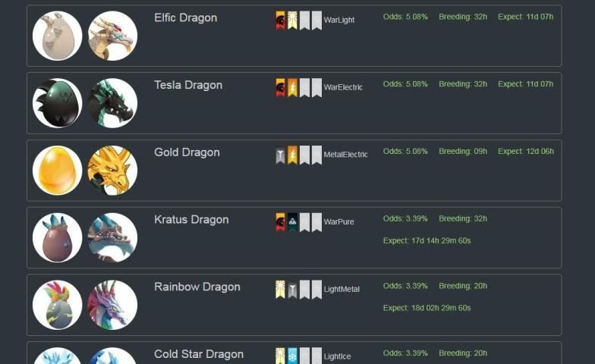Click the Elfic Dragon portrait image
Image resolution: width=595 pixels, height=364 pixels.
click(x=112, y=36)
